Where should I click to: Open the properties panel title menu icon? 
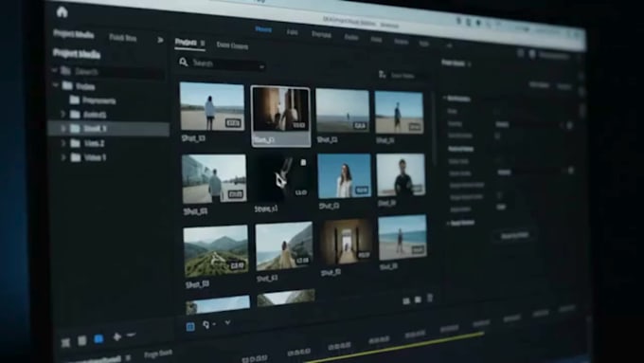pyautogui.click(x=470, y=64)
